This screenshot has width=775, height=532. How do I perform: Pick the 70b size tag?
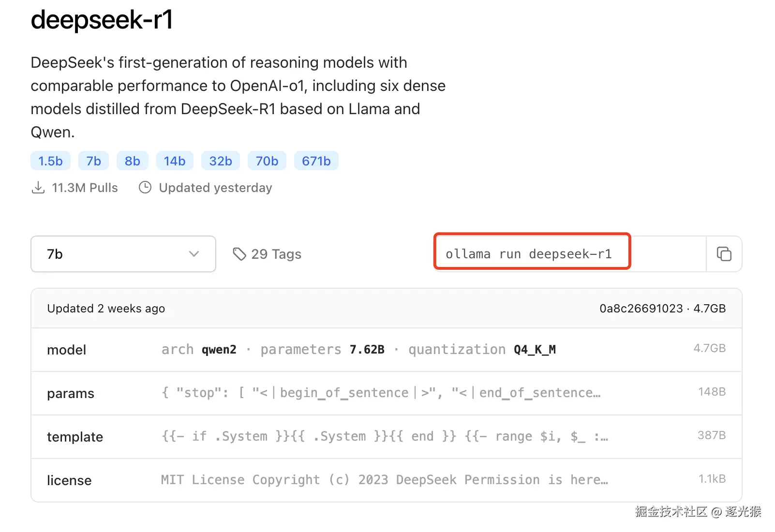(267, 161)
